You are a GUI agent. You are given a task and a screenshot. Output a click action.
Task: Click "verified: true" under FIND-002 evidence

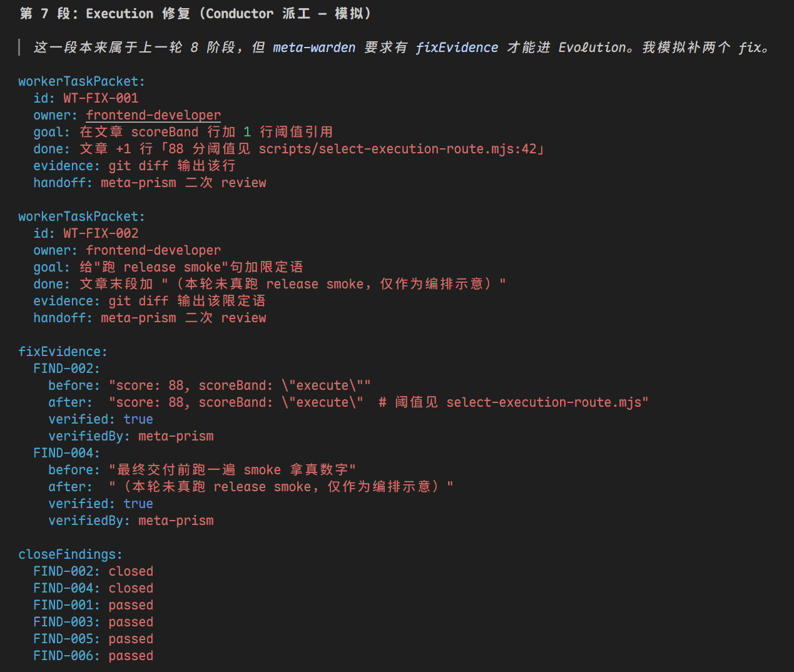point(101,419)
